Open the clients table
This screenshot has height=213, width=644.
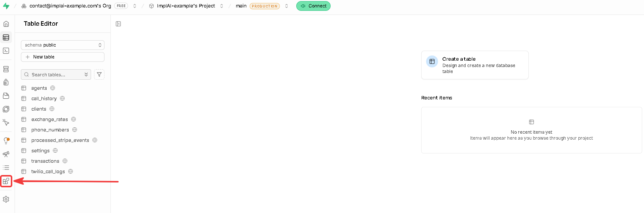pyautogui.click(x=39, y=109)
